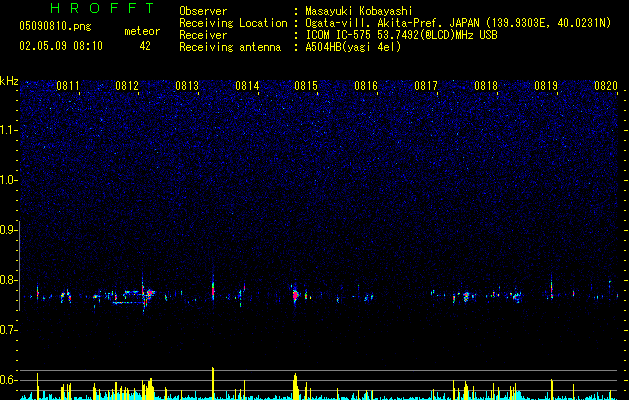629x400 pixels.
Task: Click the 0817 time marker
Action: coord(426,86)
